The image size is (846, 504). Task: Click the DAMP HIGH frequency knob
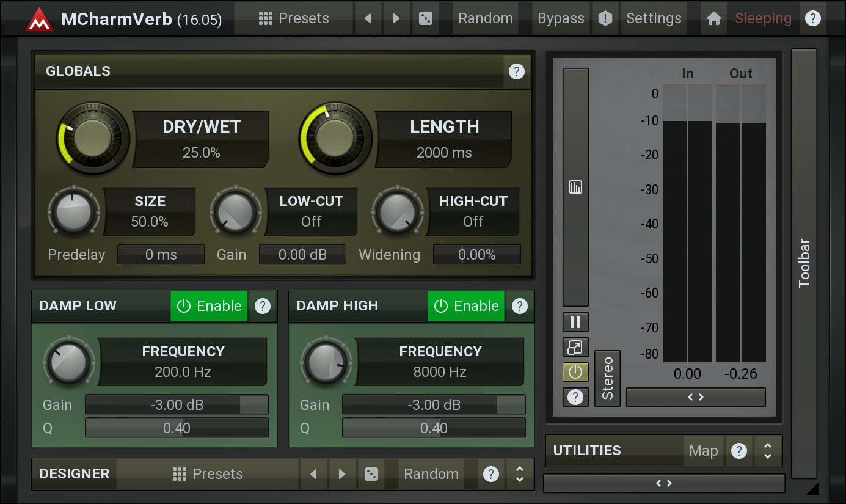coord(326,362)
